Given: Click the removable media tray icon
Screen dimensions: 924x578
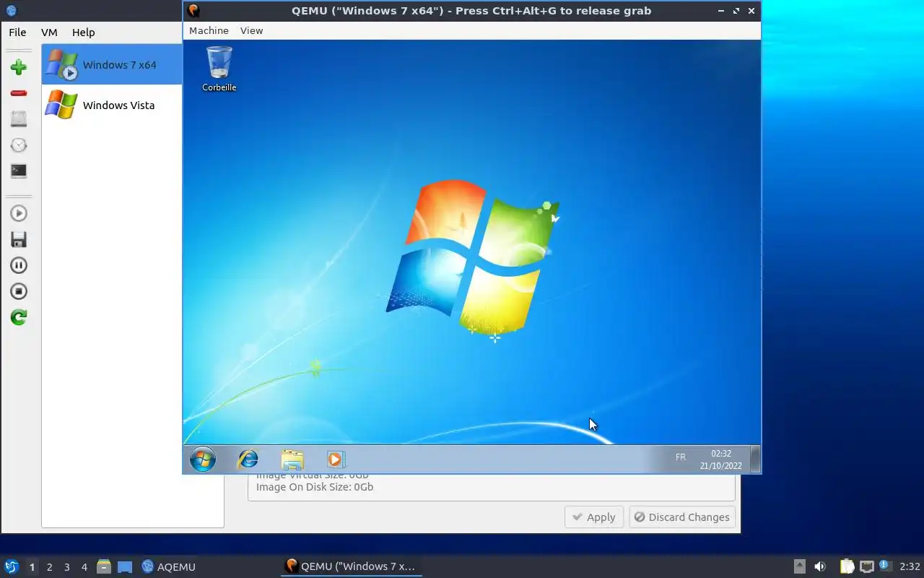Looking at the screenshot, I should point(800,566).
